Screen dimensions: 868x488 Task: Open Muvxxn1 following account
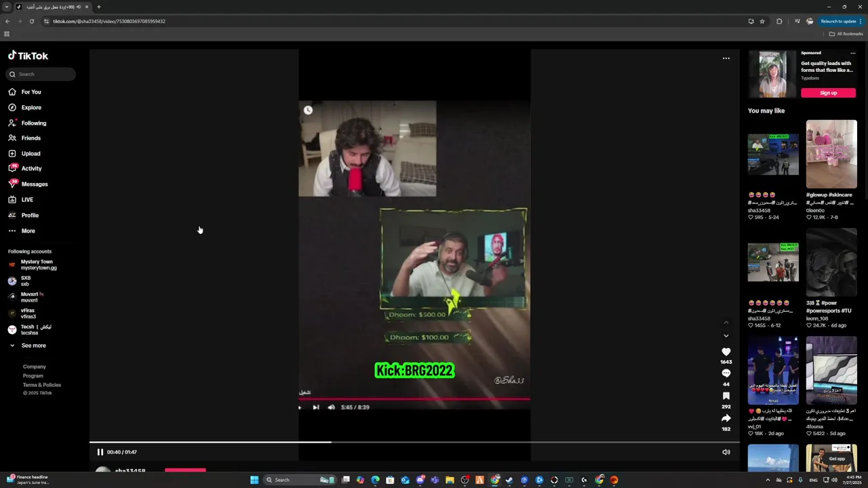point(26,297)
